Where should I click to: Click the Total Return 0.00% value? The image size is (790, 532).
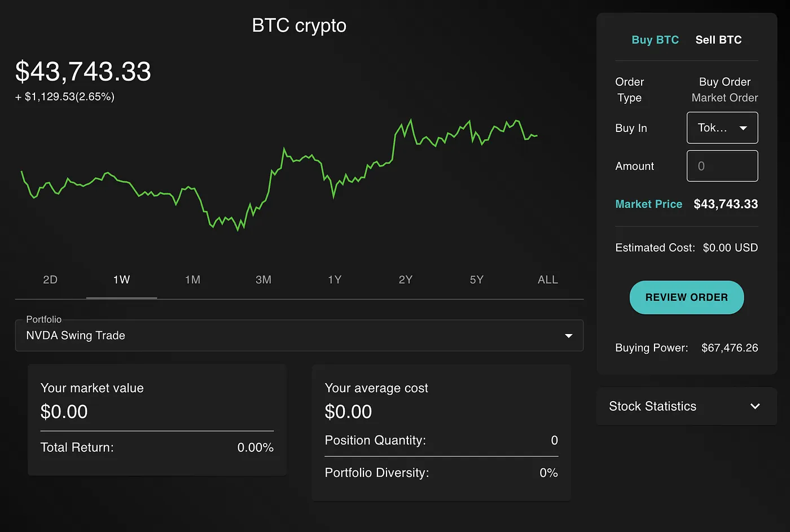[x=255, y=447]
